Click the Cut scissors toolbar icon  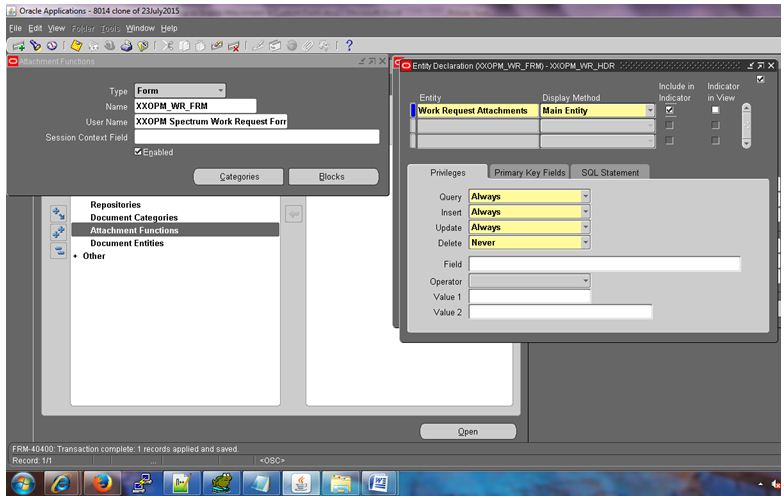coord(168,46)
